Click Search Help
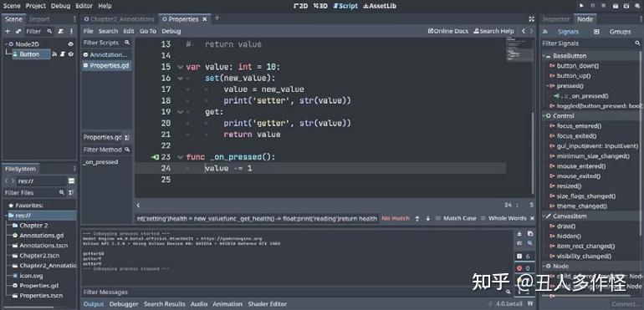Viewport: 644px width, 310px height. (x=493, y=31)
